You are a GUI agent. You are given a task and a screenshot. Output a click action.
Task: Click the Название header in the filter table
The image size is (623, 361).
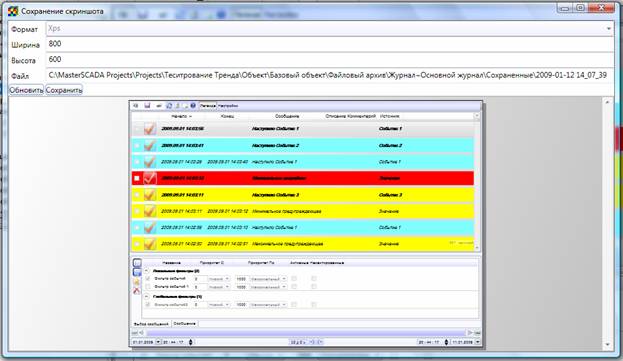pos(171,263)
